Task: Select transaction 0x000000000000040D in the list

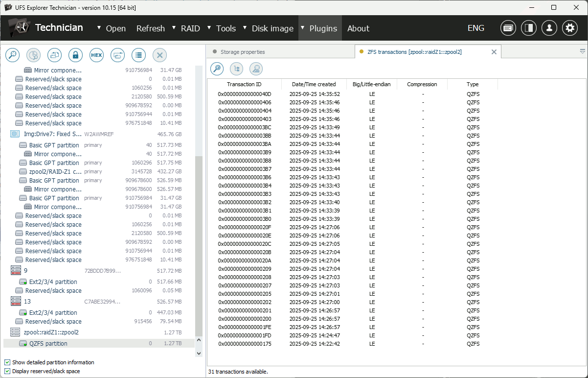Action: click(x=244, y=94)
